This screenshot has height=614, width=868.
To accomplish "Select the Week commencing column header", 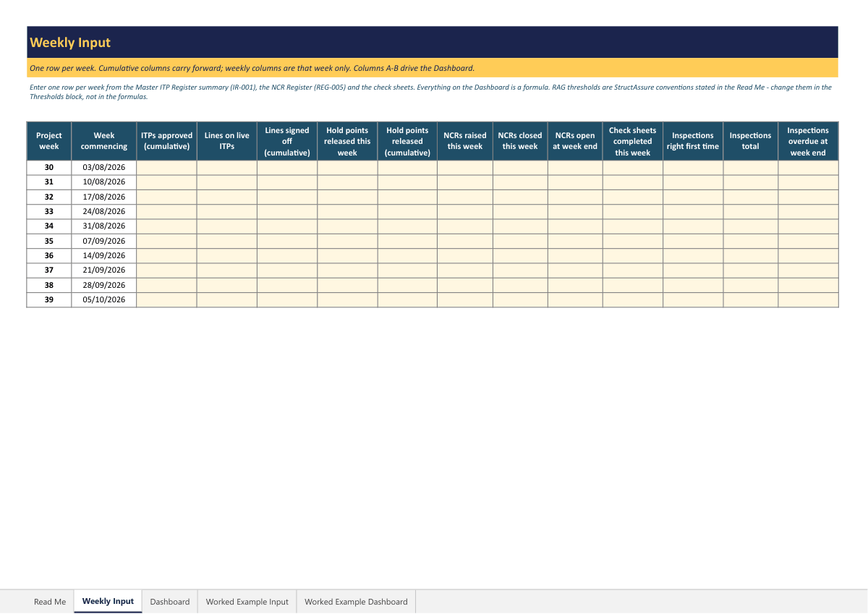I will coord(104,141).
